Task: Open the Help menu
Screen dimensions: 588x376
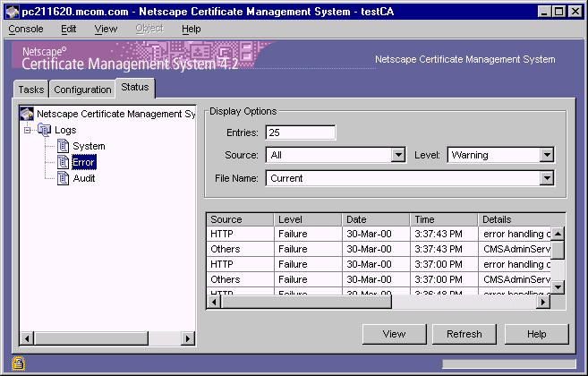Action: tap(192, 29)
